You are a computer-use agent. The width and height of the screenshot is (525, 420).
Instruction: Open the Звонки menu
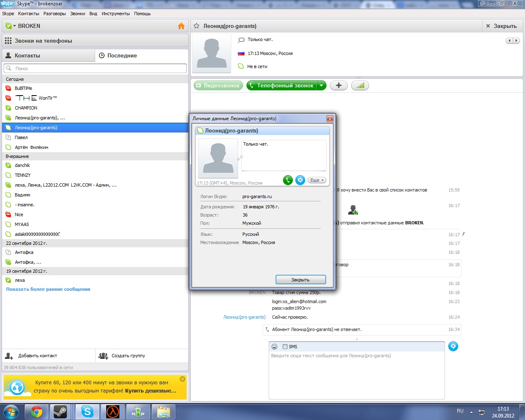[x=78, y=14]
